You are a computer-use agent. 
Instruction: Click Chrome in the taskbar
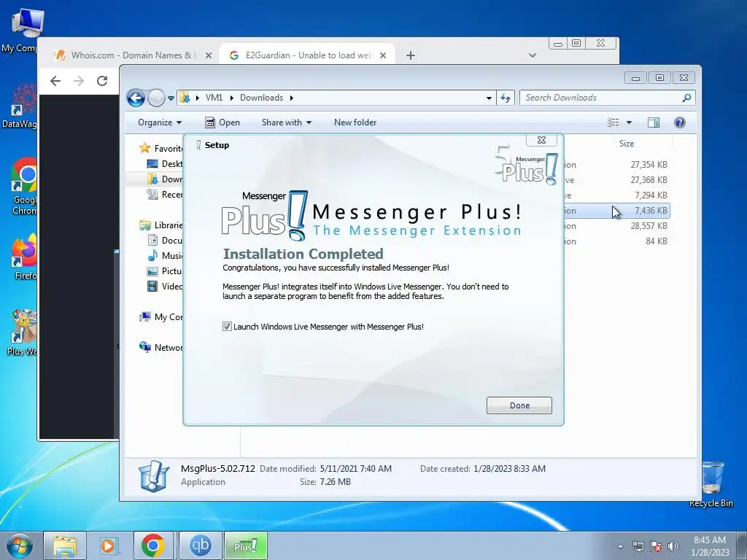(153, 545)
